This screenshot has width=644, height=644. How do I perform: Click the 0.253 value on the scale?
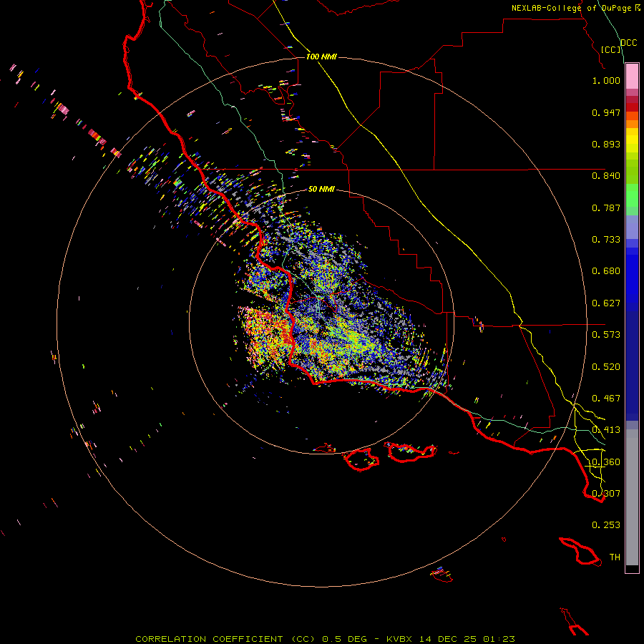pyautogui.click(x=606, y=525)
